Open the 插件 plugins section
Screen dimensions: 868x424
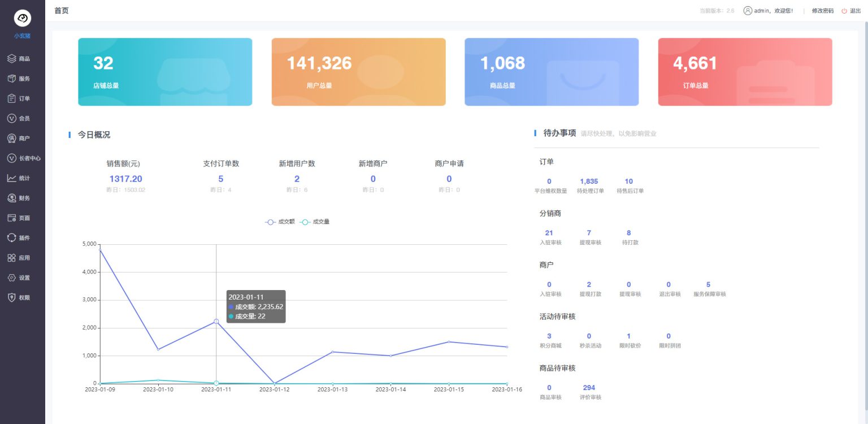(23, 237)
